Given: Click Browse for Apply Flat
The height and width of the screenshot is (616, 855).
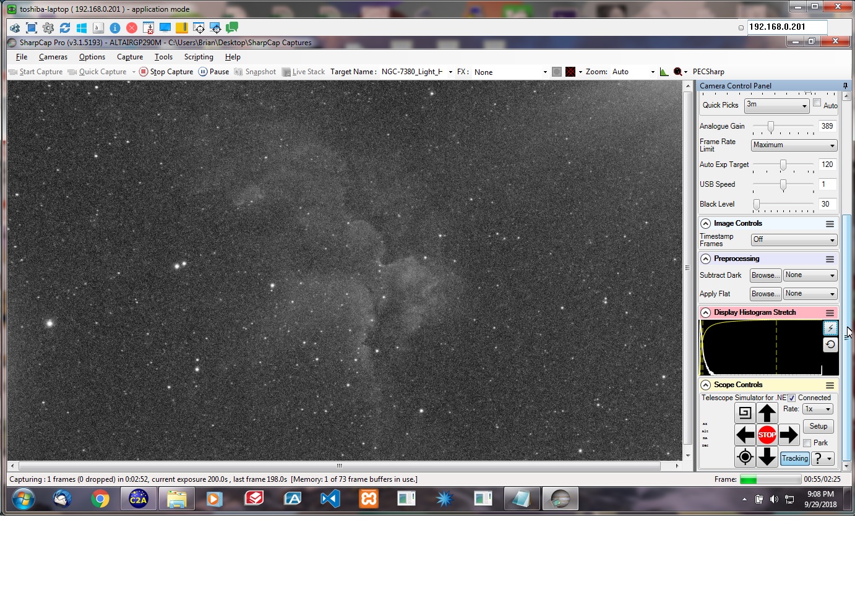Looking at the screenshot, I should click(765, 294).
